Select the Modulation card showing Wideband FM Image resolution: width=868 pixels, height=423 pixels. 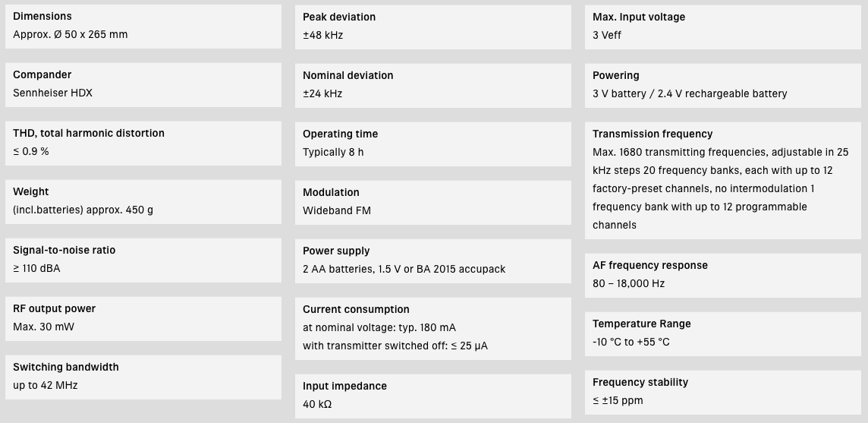click(x=432, y=201)
